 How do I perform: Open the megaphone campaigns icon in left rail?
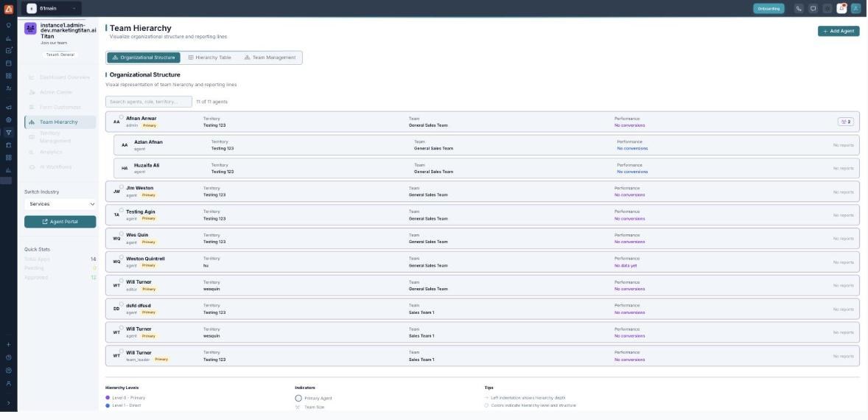pyautogui.click(x=8, y=108)
